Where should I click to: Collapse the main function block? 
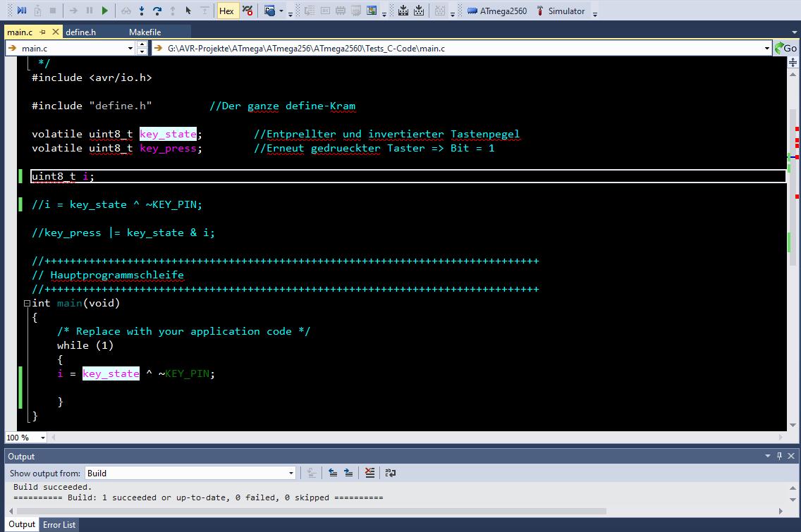click(x=27, y=303)
